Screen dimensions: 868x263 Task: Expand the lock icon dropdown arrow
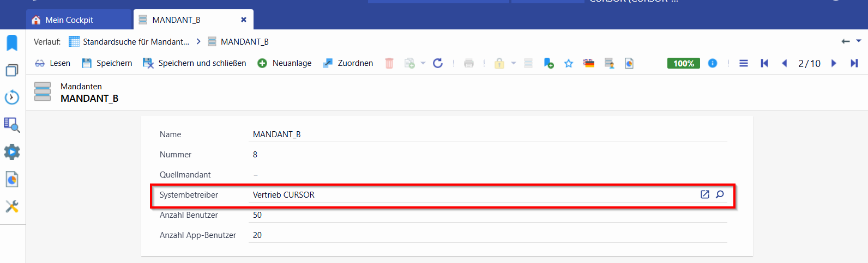pos(513,63)
